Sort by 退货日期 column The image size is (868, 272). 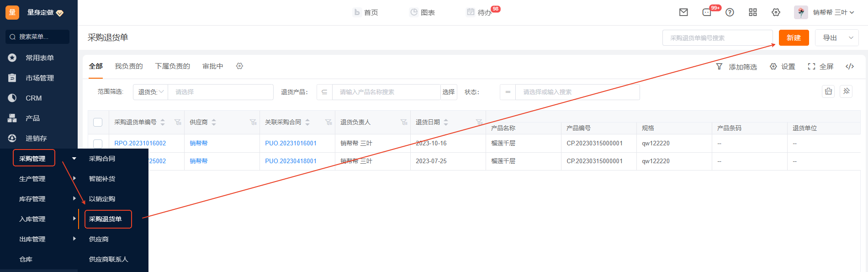pos(446,122)
